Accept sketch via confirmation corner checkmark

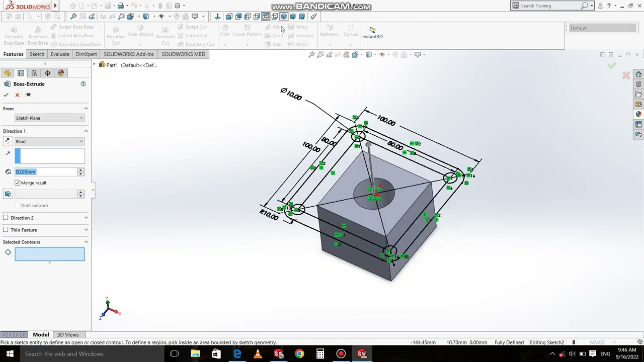pos(612,65)
